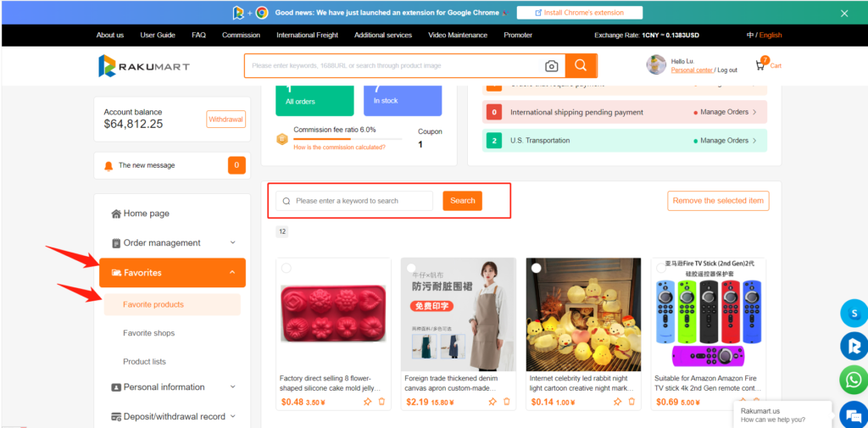Select the rabbit night light checkbox
Viewport: 868px width, 428px height.
(x=536, y=268)
